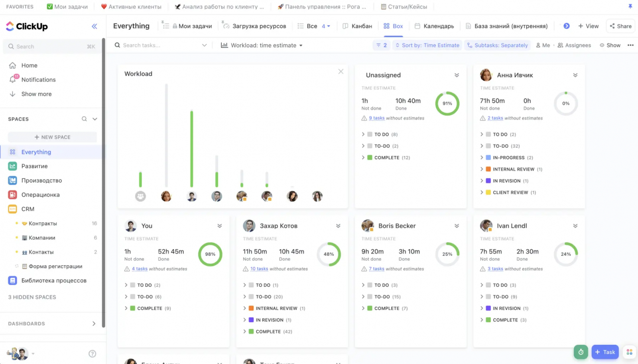Close the Workload panel
This screenshot has width=638, height=364.
(341, 72)
